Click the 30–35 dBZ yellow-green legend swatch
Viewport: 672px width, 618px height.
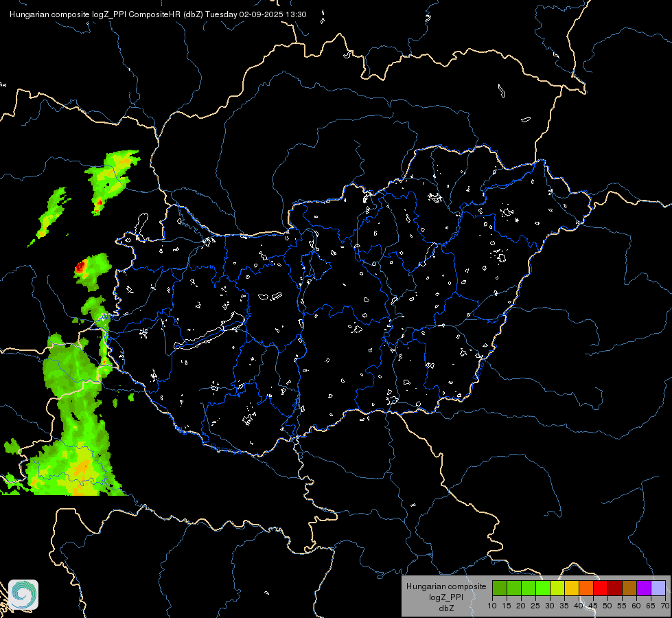coord(557,588)
